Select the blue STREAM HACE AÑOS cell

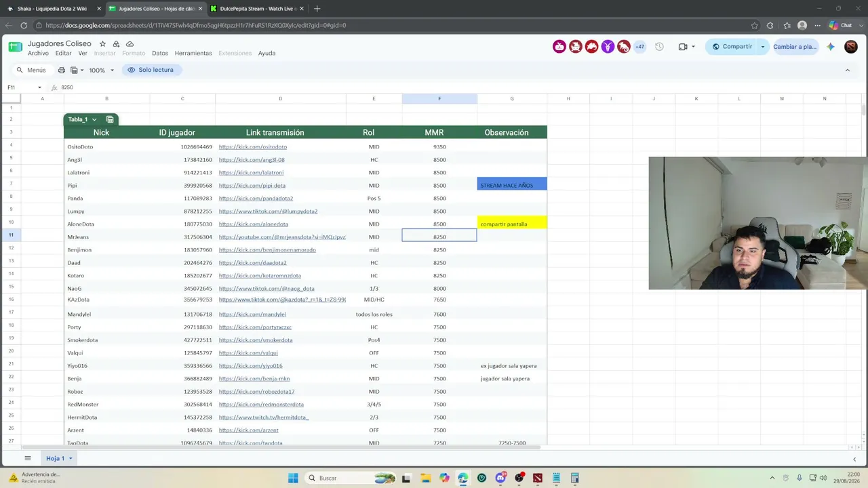[512, 184]
